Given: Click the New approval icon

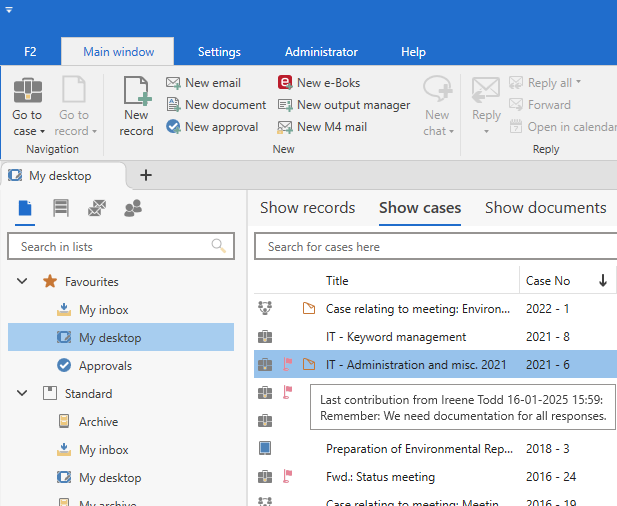Looking at the screenshot, I should coord(173,127).
